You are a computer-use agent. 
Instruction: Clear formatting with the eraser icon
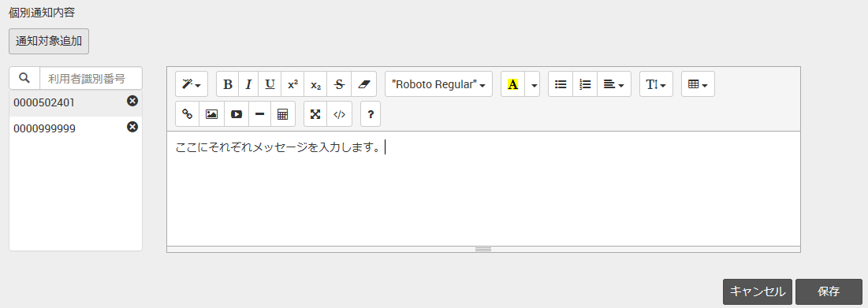(363, 84)
